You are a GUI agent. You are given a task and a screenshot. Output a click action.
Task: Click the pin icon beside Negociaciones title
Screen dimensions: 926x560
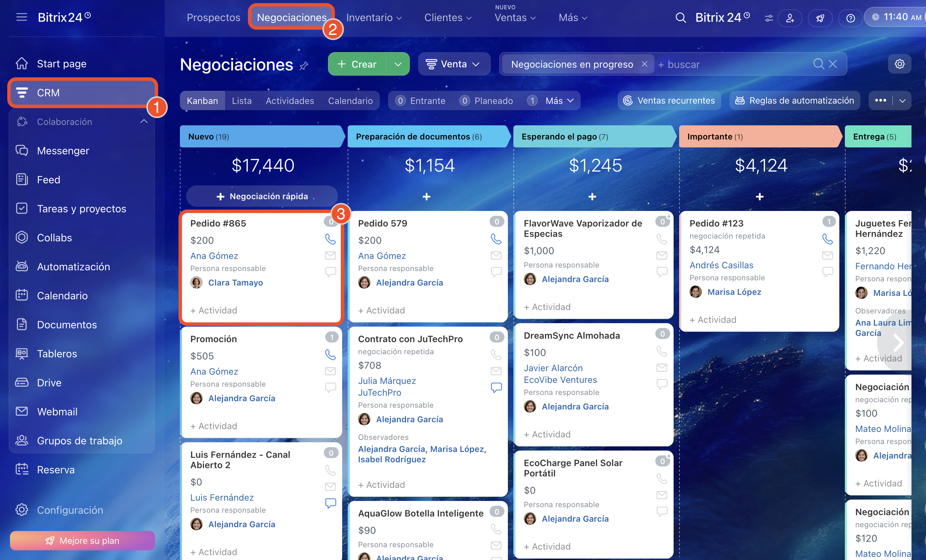coord(304,66)
